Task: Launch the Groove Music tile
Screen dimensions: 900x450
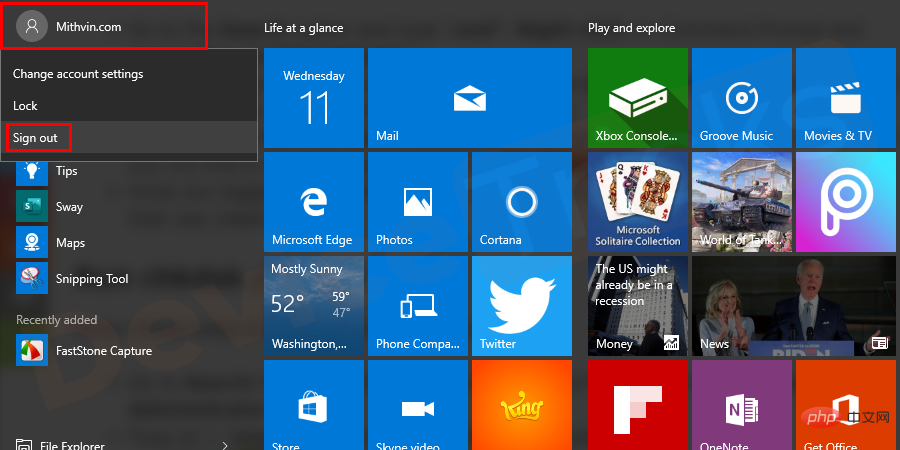Action: pyautogui.click(x=742, y=98)
